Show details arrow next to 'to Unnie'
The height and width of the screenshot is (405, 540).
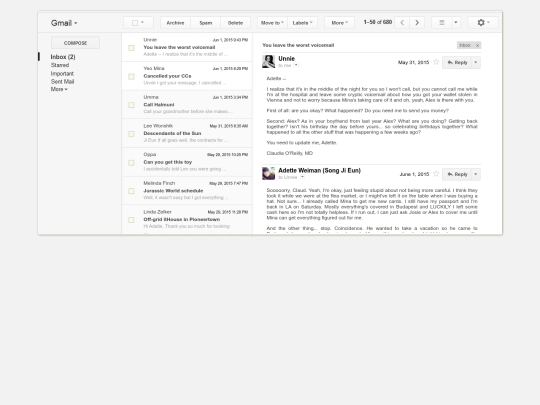[302, 177]
